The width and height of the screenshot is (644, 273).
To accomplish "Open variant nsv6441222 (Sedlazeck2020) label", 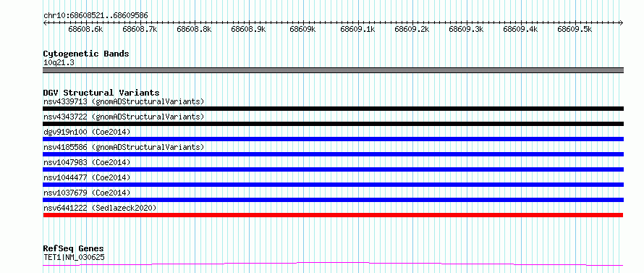I will tap(100, 208).
